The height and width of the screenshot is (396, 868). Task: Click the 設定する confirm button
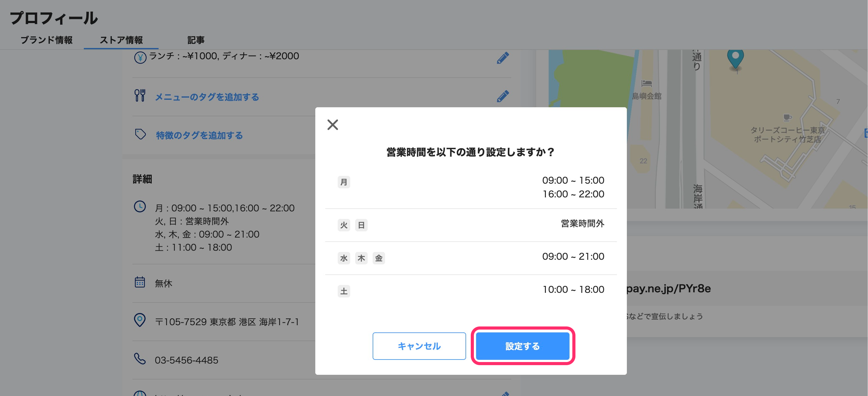tap(522, 346)
